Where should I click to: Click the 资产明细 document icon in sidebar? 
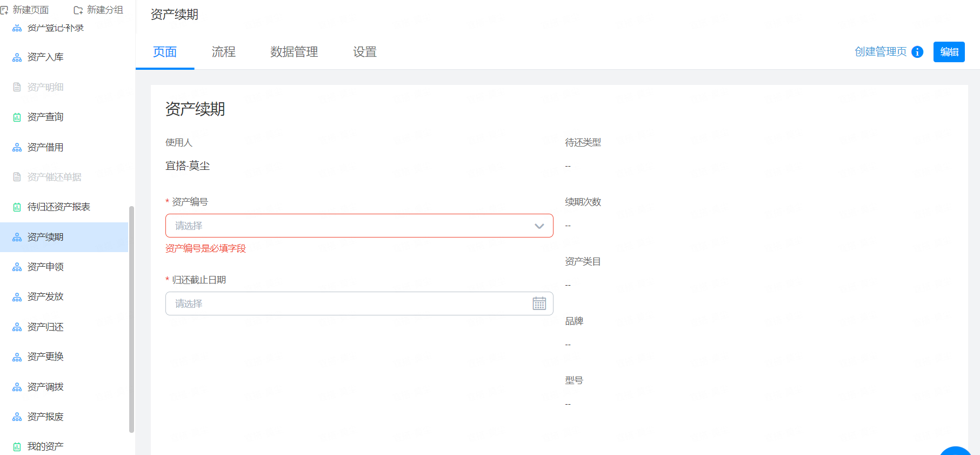17,87
